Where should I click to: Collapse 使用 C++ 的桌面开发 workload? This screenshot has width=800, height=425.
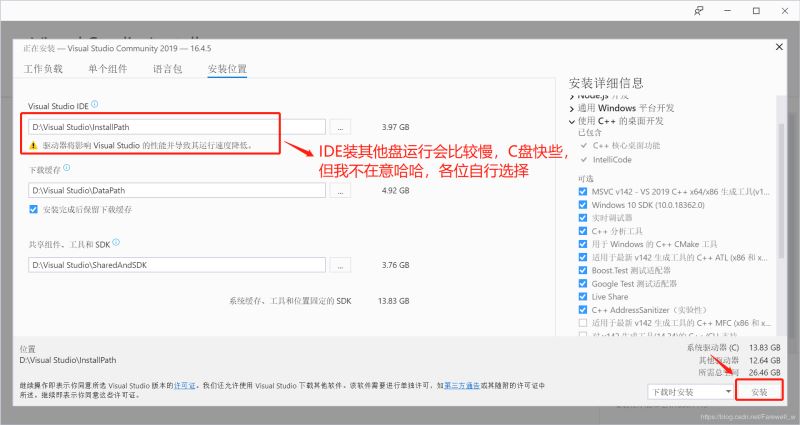pyautogui.click(x=571, y=121)
